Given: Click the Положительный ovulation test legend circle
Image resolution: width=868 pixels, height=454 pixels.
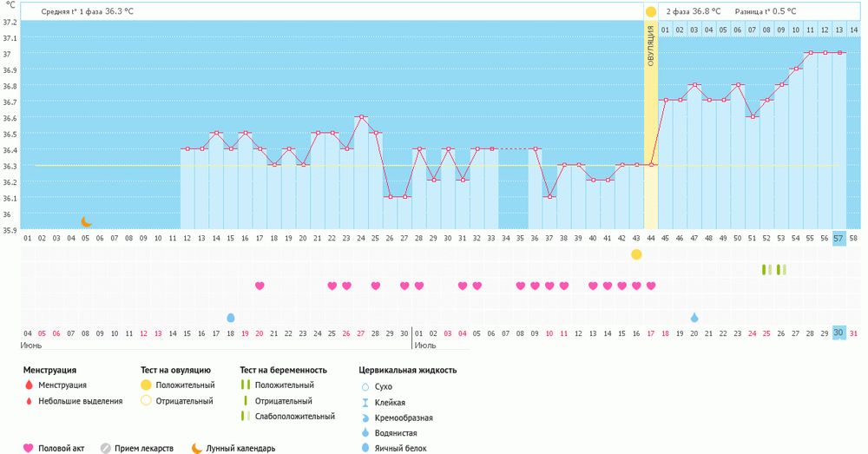Looking at the screenshot, I should click(x=146, y=385).
